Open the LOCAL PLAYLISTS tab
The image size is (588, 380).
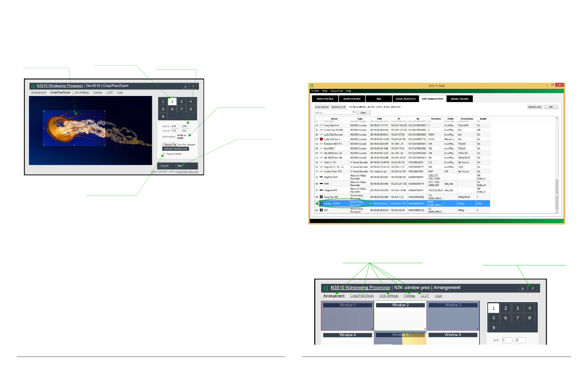pos(406,99)
